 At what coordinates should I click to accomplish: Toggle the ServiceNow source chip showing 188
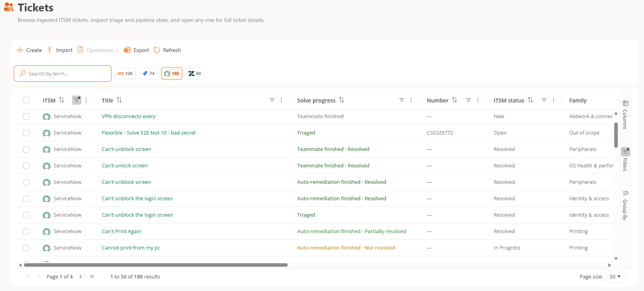pos(172,74)
